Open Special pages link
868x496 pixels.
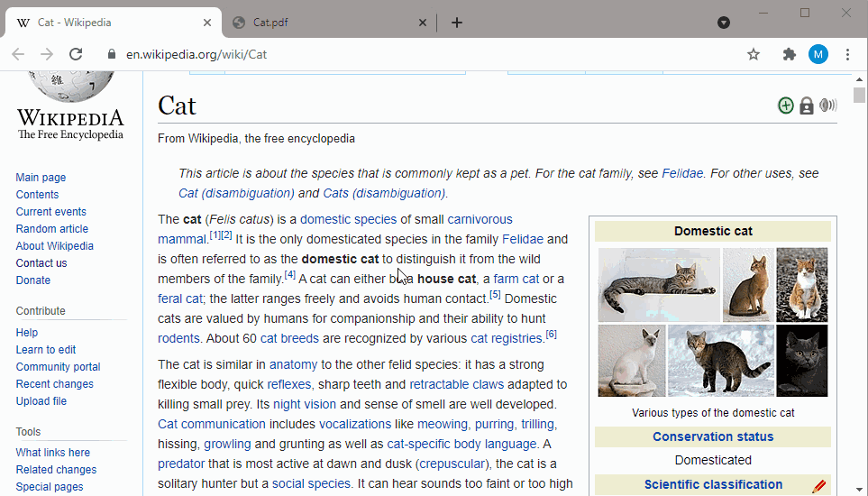pos(50,487)
